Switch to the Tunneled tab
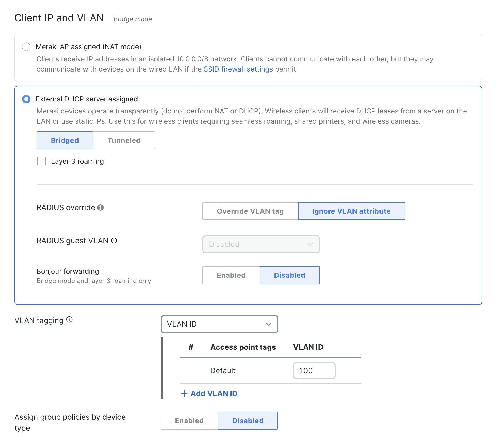502x448 pixels. pos(124,140)
